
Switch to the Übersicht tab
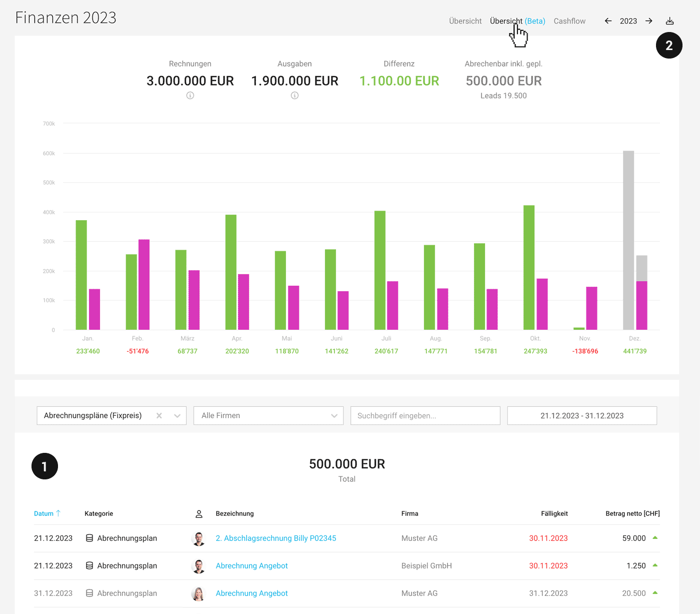click(465, 21)
